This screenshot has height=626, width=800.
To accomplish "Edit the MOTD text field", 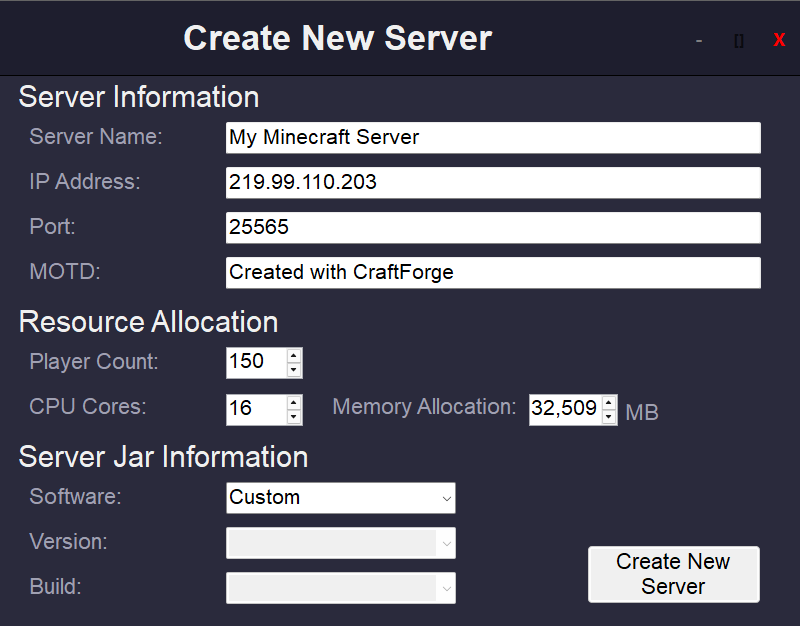I will 493,272.
